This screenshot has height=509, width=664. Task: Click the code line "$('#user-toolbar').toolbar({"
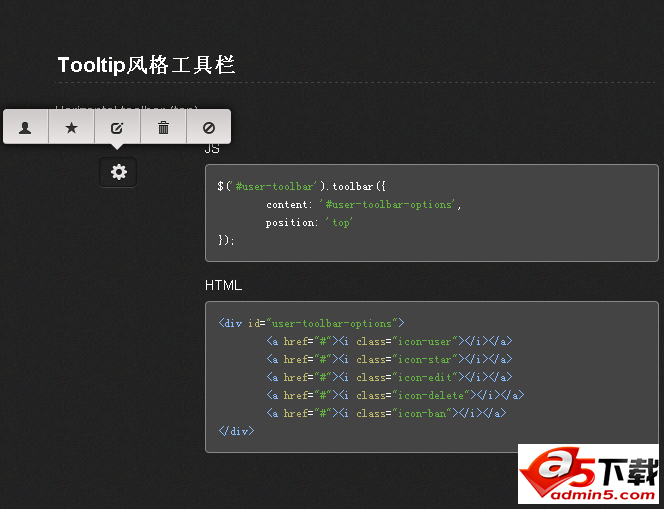click(x=301, y=186)
